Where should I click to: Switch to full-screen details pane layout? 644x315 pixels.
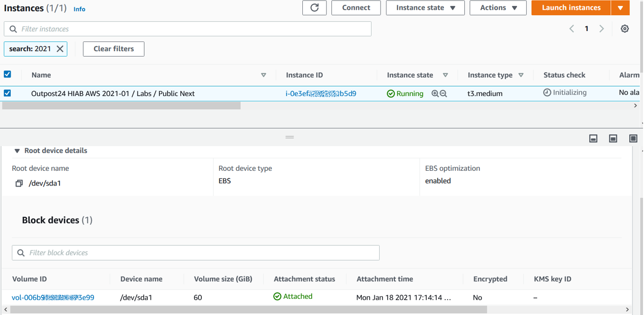tap(633, 138)
